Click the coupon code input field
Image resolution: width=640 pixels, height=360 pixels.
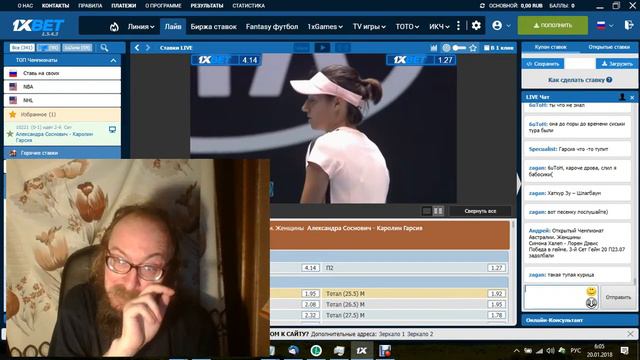[x=580, y=64]
